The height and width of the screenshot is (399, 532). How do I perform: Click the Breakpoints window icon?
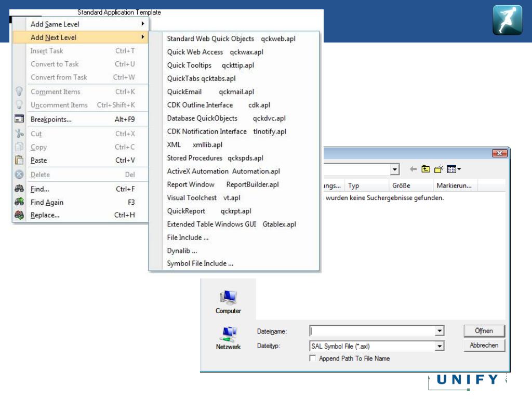(x=19, y=119)
